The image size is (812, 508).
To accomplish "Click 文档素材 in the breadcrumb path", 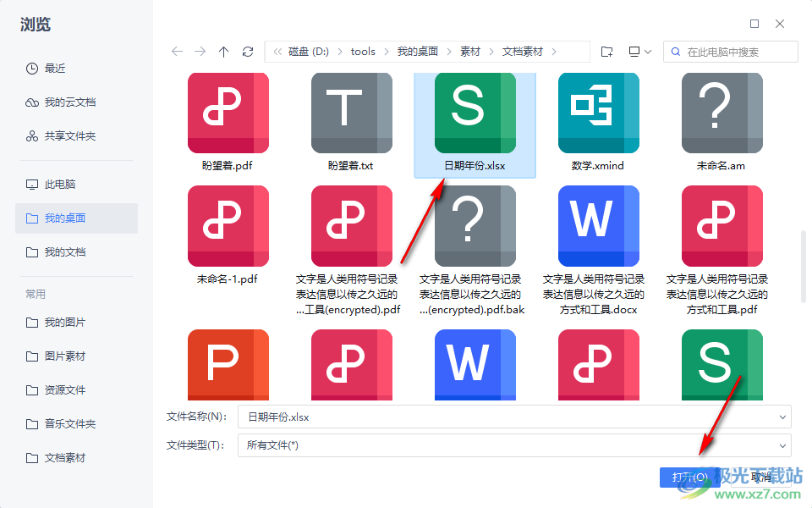I will (x=523, y=52).
